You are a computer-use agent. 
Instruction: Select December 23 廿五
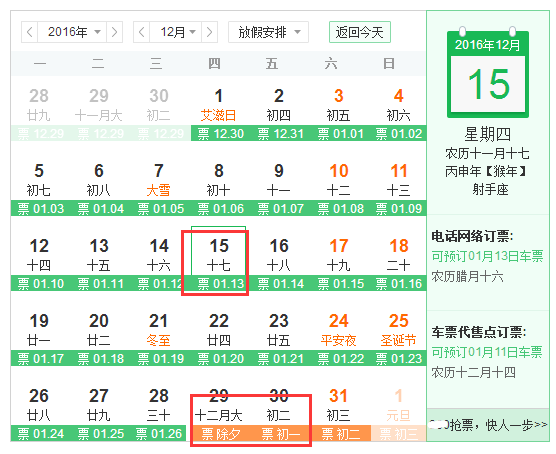[x=278, y=330]
